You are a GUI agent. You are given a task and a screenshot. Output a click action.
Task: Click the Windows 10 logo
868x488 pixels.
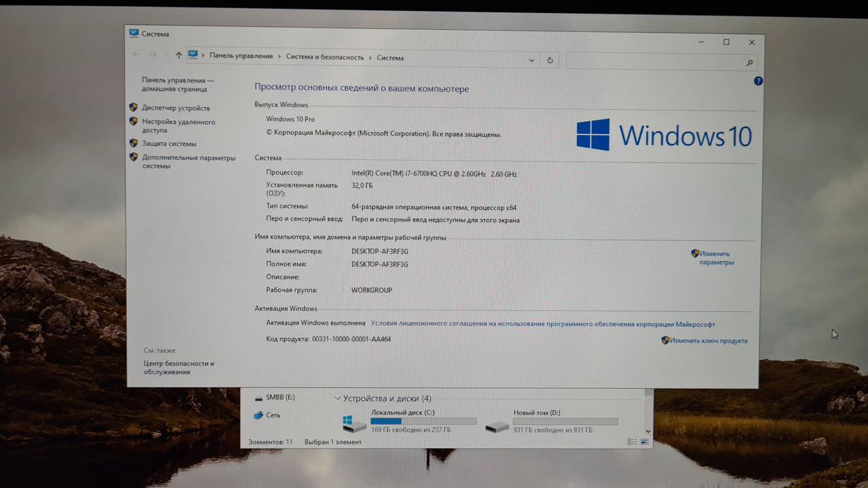[664, 135]
